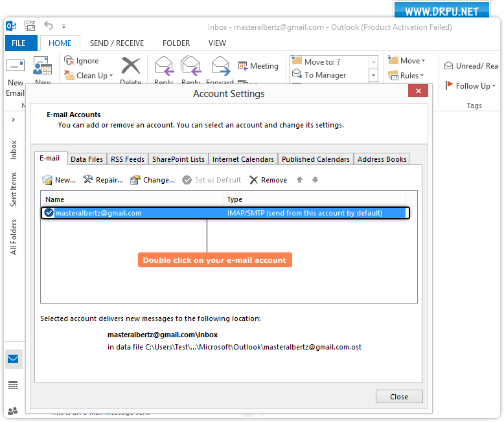This screenshot has width=504, height=422.
Task: Open the VIEW ribbon tab
Action: click(217, 43)
